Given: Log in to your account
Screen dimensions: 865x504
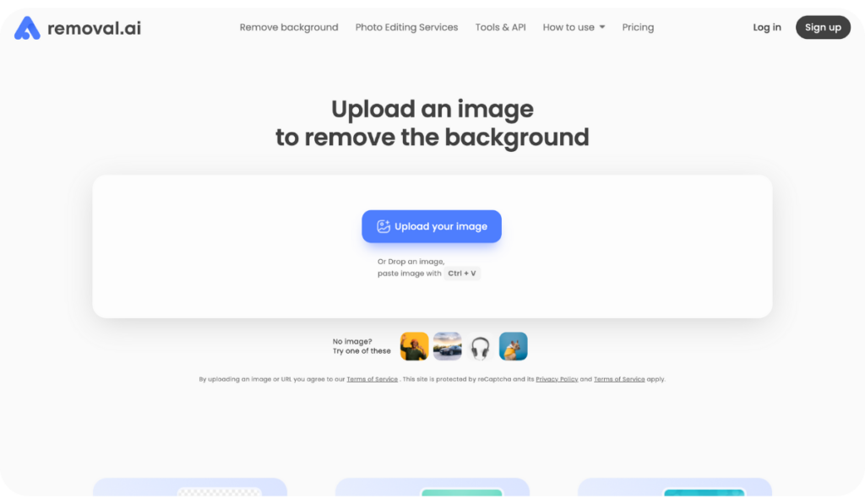Looking at the screenshot, I should (766, 27).
